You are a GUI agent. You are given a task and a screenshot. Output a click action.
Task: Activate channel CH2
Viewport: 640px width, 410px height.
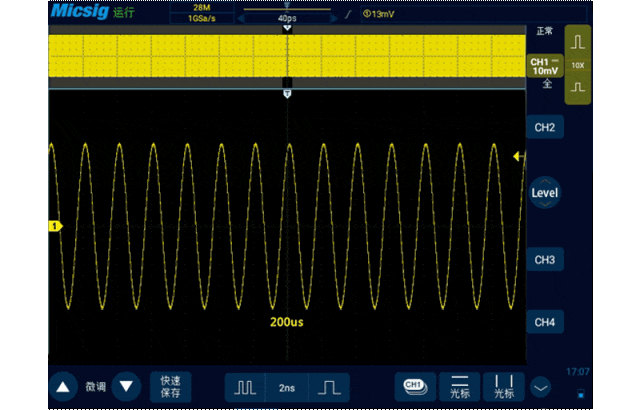coord(545,127)
